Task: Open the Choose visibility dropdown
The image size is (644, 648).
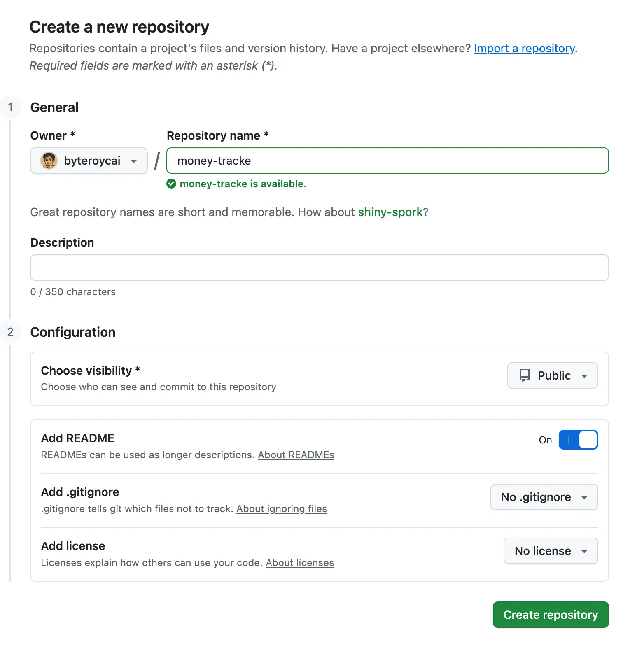Action: (553, 375)
